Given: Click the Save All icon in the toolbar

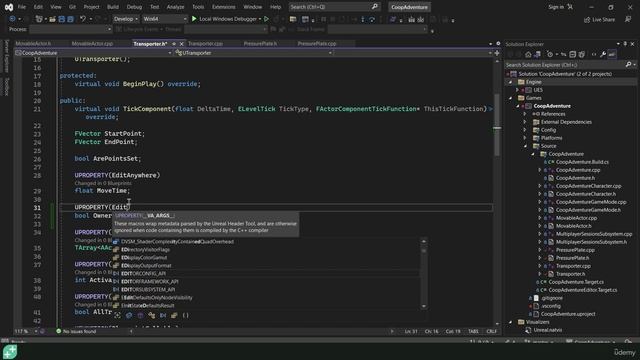Looking at the screenshot, I should pyautogui.click(x=70, y=19).
